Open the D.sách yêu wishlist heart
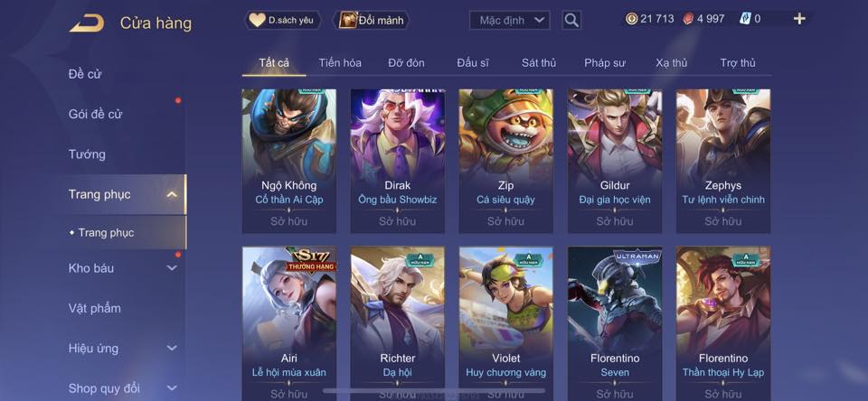 click(257, 21)
